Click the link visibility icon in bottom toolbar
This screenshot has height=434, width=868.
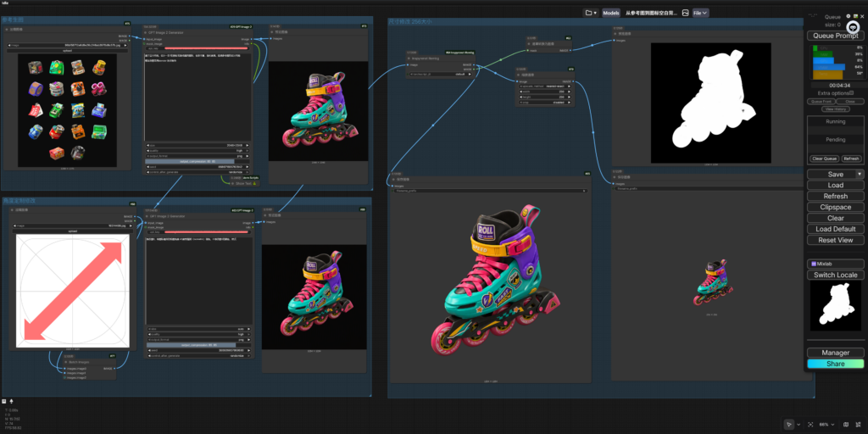pyautogui.click(x=858, y=425)
